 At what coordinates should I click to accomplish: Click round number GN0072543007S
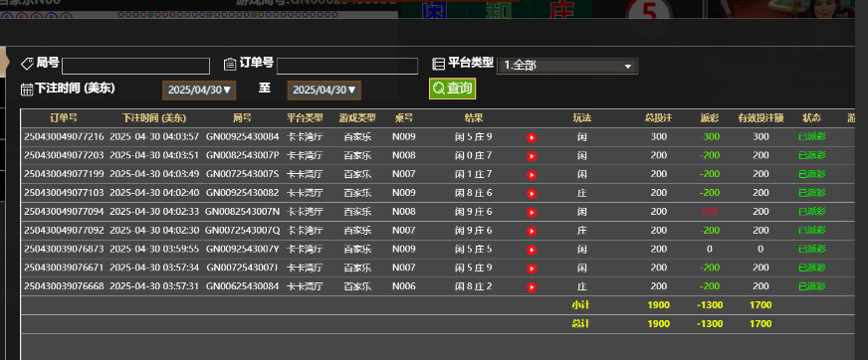point(243,174)
